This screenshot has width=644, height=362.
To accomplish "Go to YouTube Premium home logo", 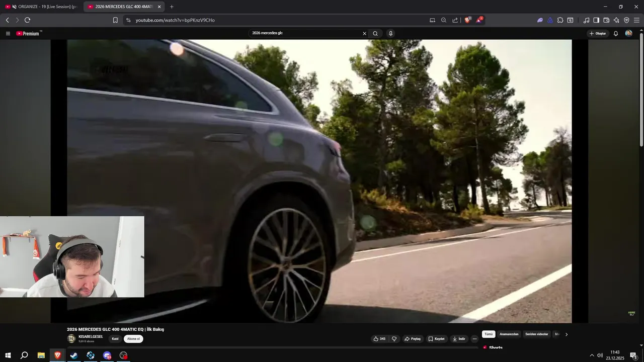I will pos(28,33).
